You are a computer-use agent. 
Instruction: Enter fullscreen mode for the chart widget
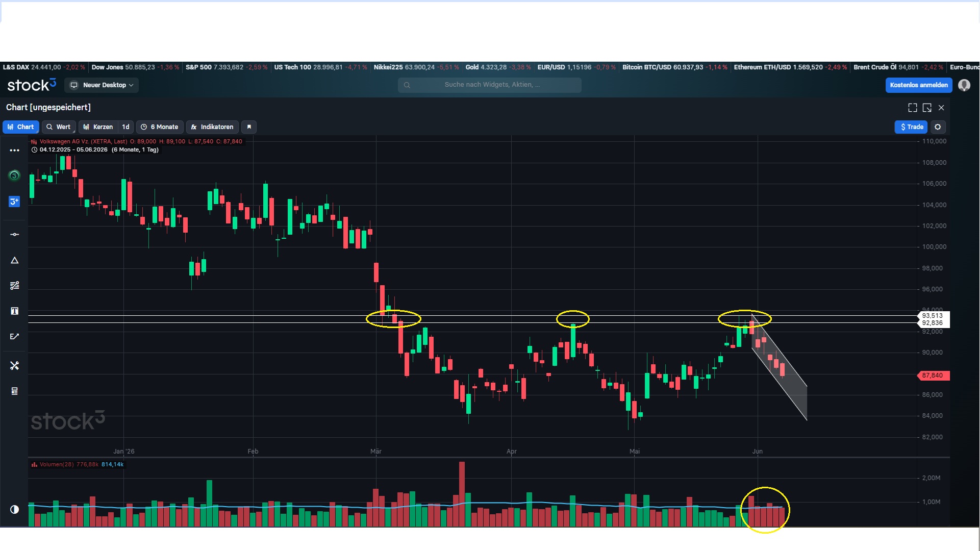coord(913,108)
